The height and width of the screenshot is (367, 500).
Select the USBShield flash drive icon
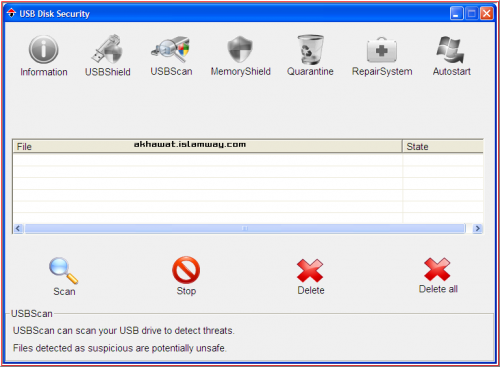107,49
